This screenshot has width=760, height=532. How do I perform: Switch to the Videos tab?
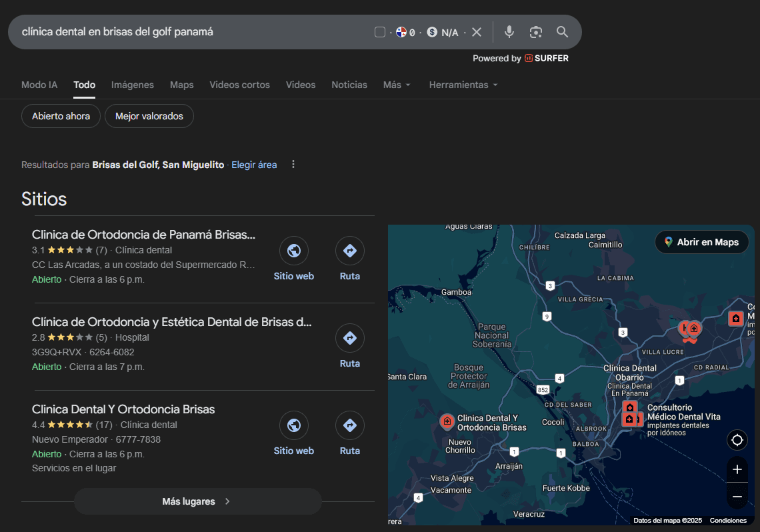(301, 85)
